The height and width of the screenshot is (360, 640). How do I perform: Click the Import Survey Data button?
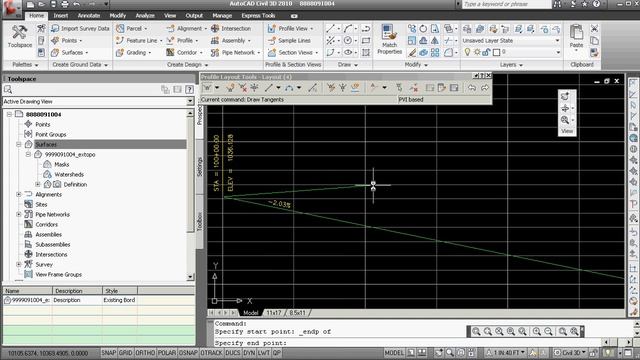80,29
